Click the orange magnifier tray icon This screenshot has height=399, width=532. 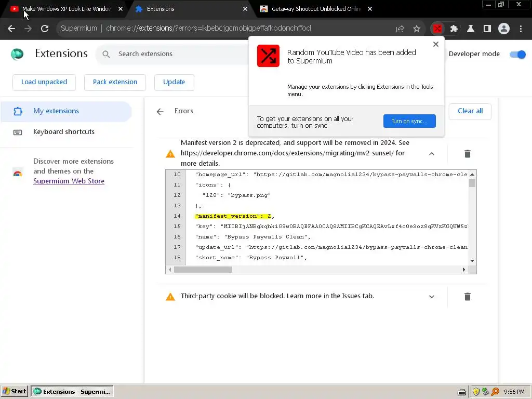click(495, 392)
